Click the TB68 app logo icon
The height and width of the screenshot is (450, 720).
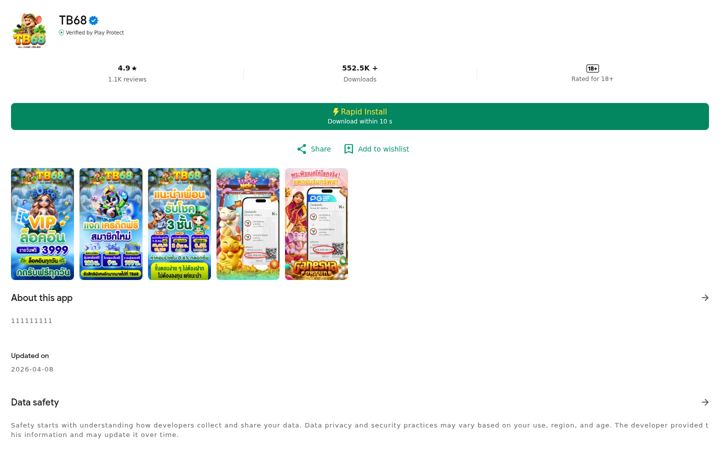(29, 30)
